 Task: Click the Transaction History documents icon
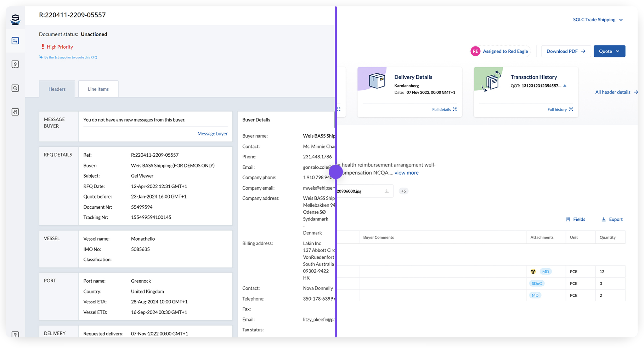492,81
